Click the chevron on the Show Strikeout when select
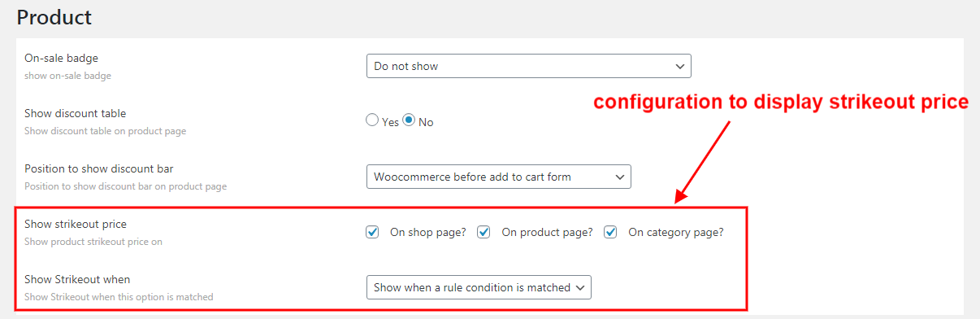Image resolution: width=980 pixels, height=319 pixels. point(579,287)
